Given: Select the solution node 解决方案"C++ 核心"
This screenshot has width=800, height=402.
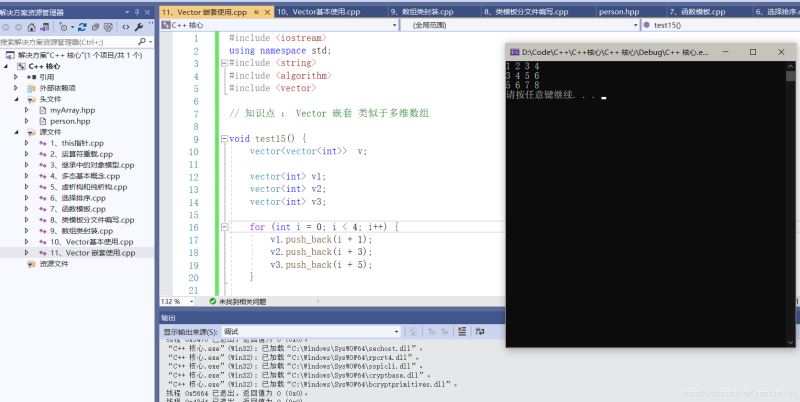Looking at the screenshot, I should 80,55.
